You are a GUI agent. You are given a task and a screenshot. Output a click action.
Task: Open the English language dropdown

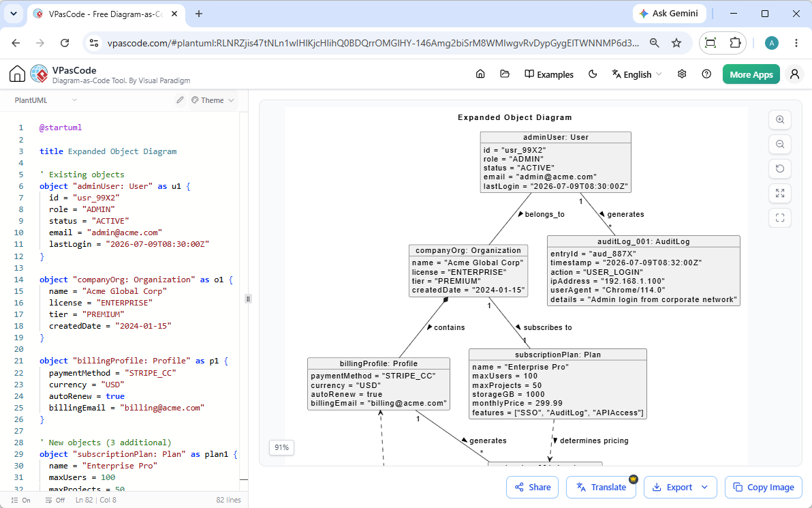[x=636, y=74]
